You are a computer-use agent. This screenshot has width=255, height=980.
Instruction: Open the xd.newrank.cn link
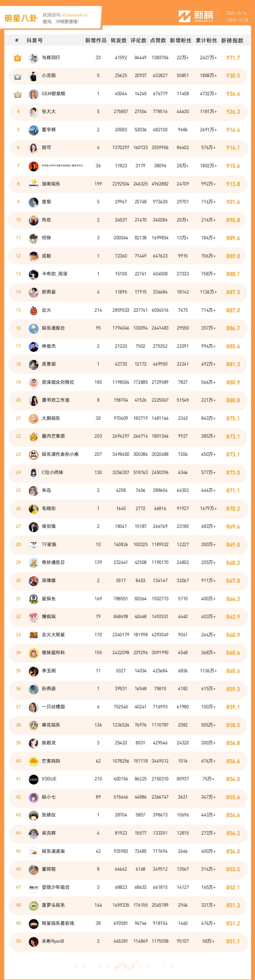pyautogui.click(x=74, y=15)
